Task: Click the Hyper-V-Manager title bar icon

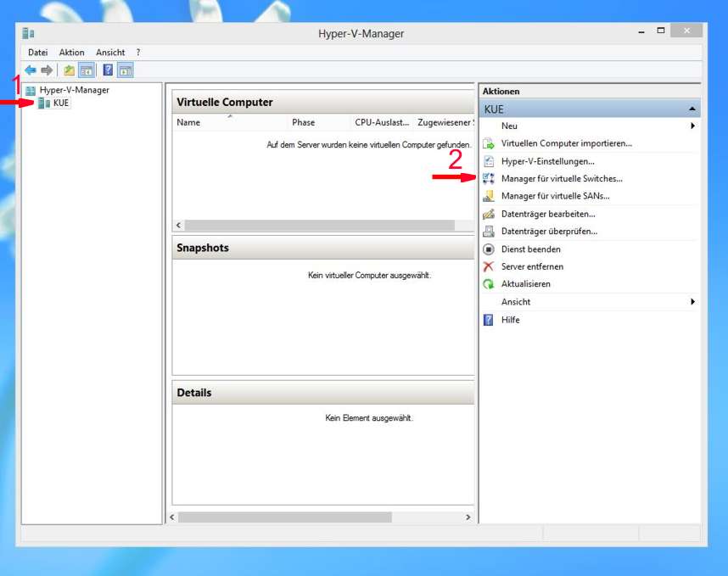Action: 28,33
